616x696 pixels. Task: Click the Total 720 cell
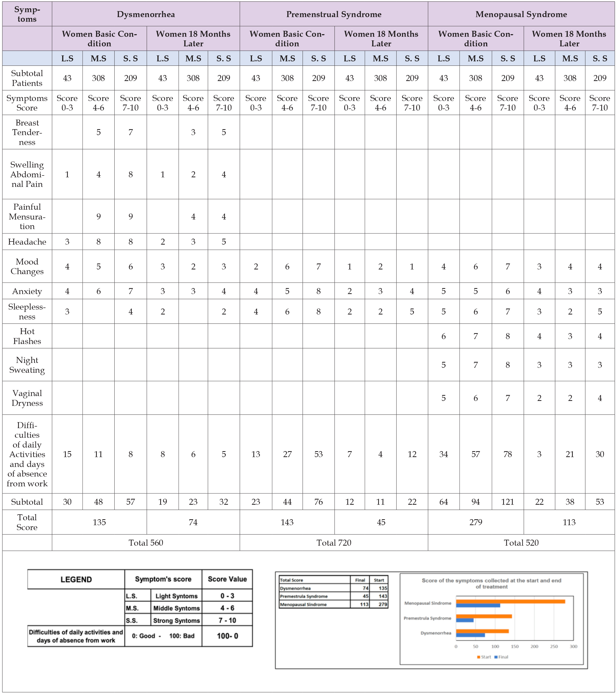point(333,543)
